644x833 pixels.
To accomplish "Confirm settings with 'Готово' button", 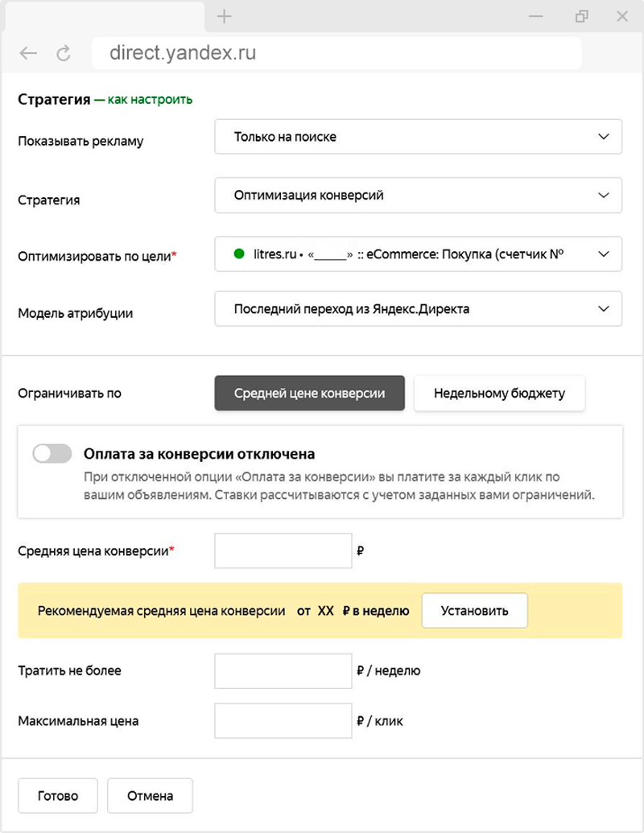I will click(x=58, y=796).
